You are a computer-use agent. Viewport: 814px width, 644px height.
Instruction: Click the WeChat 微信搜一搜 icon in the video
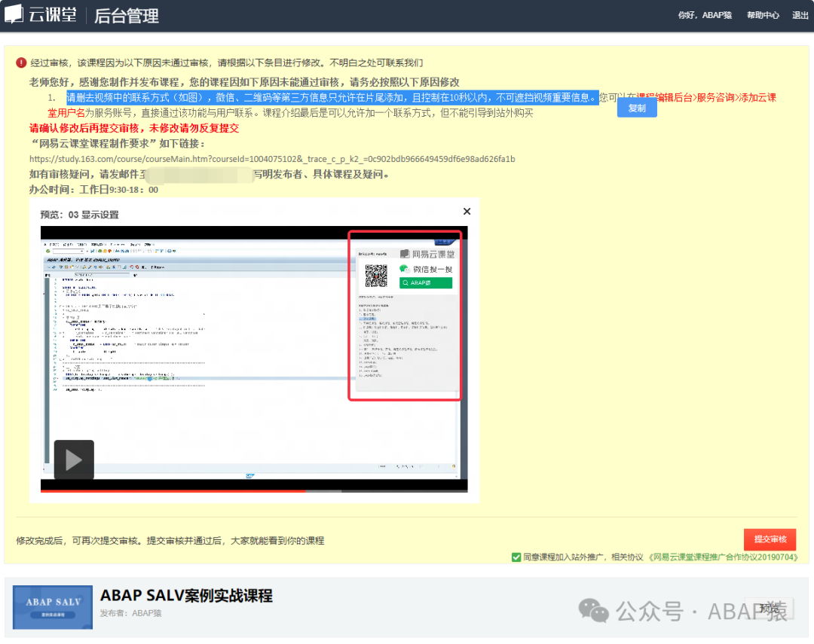pos(404,269)
